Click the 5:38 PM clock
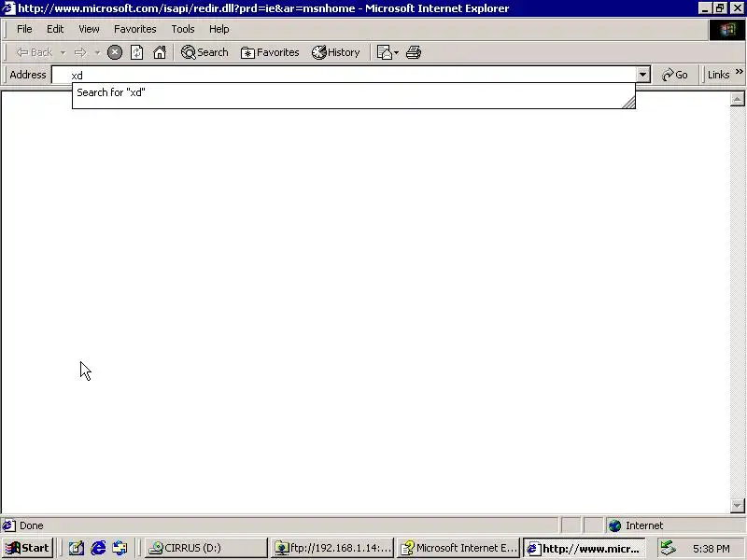This screenshot has width=747, height=560. pos(712,549)
